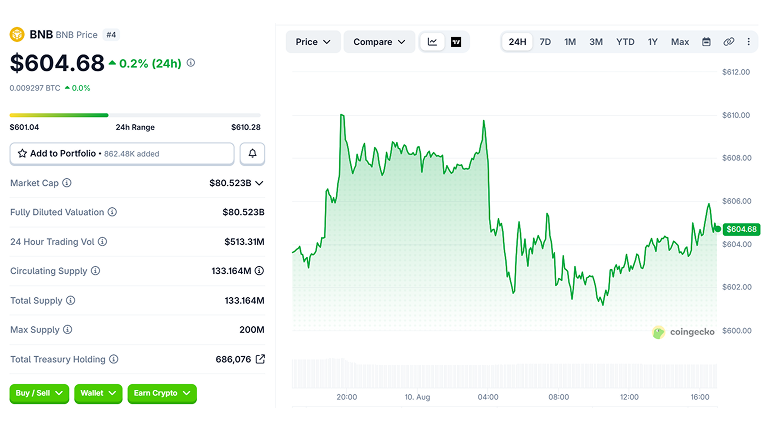Screen dimensions: 768x432
Task: Open external link icon beside 686,076
Action: click(x=260, y=359)
